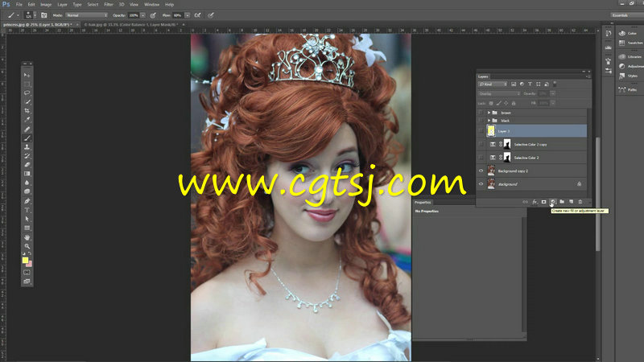Show the Selective Color 2 copy layer

click(x=481, y=144)
